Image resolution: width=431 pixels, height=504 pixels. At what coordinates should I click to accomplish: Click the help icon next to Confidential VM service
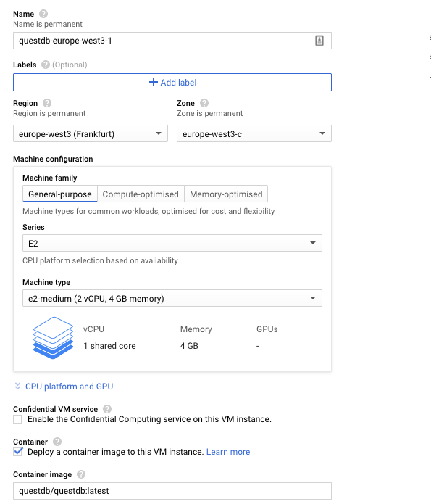pos(107,409)
